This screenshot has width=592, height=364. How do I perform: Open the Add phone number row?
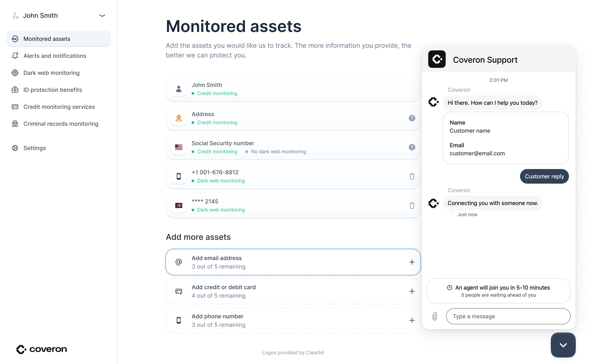coord(293,321)
